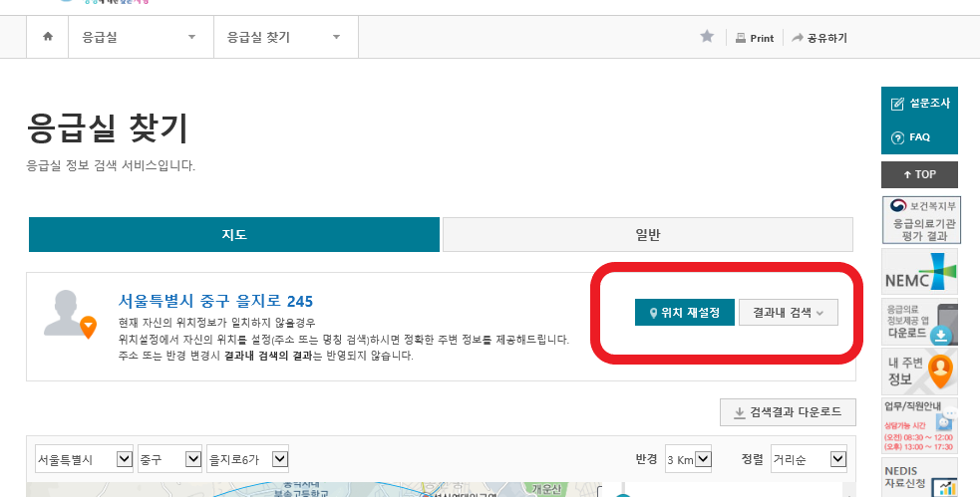Click the 위치 재설정 button
Image resolution: width=980 pixels, height=497 pixels.
click(x=684, y=312)
